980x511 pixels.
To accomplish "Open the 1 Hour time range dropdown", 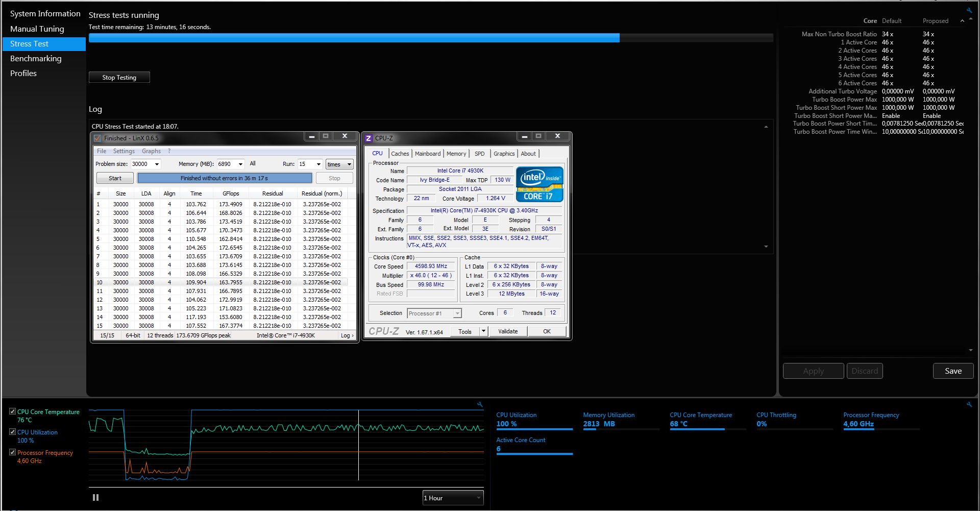I will pos(453,498).
